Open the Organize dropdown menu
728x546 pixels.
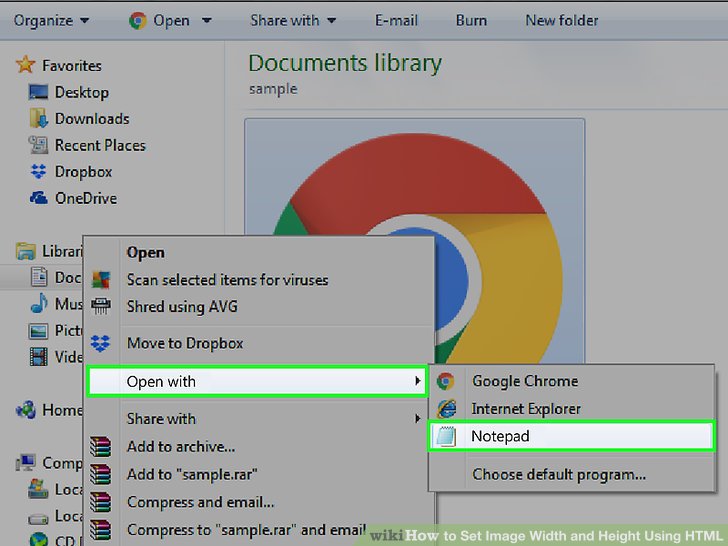coord(52,20)
